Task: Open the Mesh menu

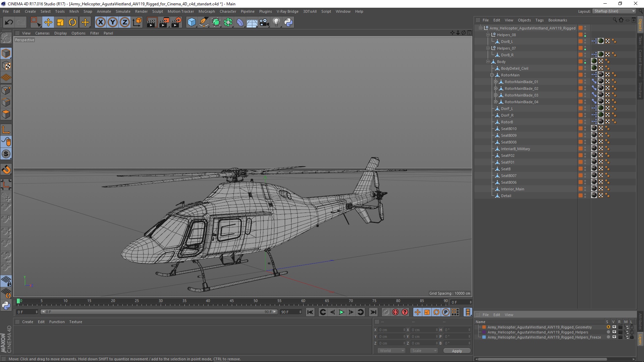Action: pyautogui.click(x=74, y=11)
